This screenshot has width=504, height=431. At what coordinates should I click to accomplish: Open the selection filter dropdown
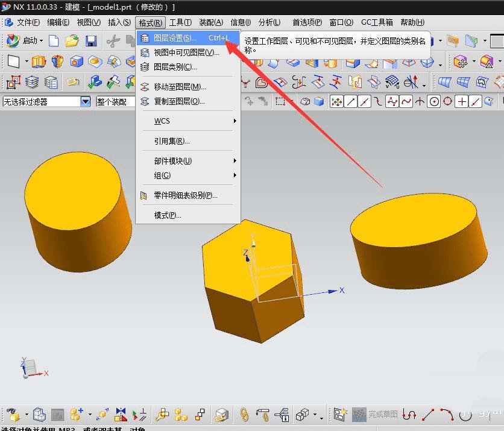[x=85, y=102]
